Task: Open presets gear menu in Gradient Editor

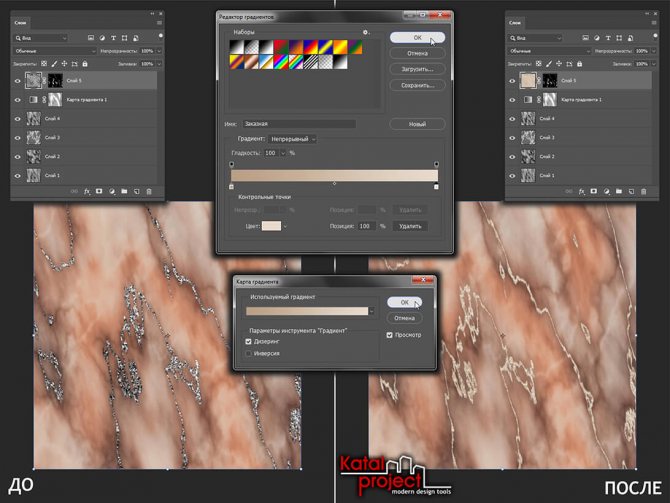Action: [366, 33]
